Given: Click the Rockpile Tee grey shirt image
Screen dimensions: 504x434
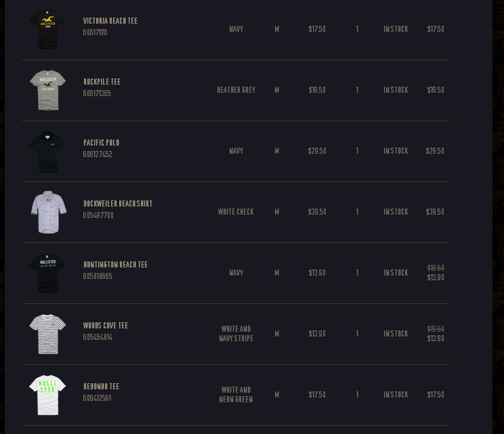Looking at the screenshot, I should (x=47, y=90).
